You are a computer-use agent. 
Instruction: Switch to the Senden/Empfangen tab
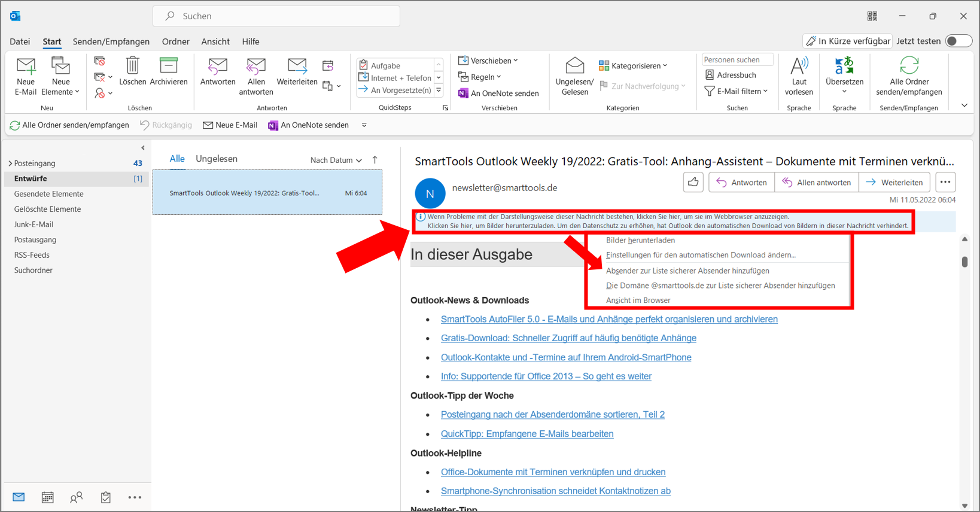click(x=111, y=42)
